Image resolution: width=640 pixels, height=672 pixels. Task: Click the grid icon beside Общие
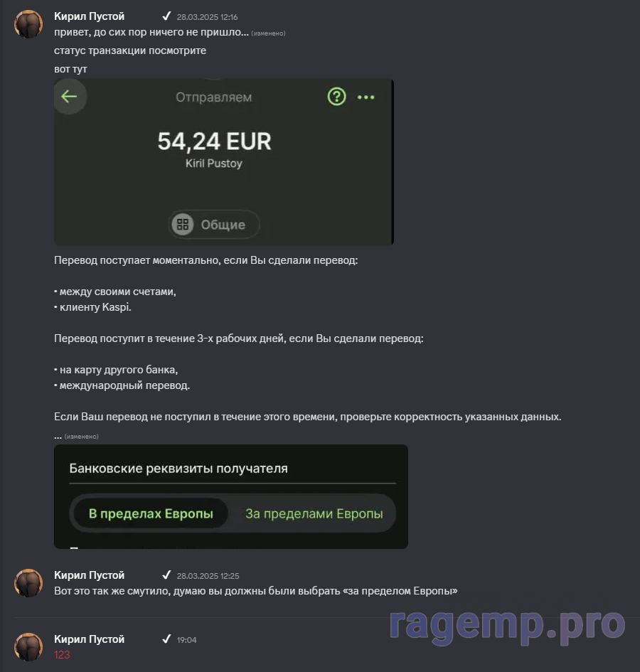tap(183, 224)
